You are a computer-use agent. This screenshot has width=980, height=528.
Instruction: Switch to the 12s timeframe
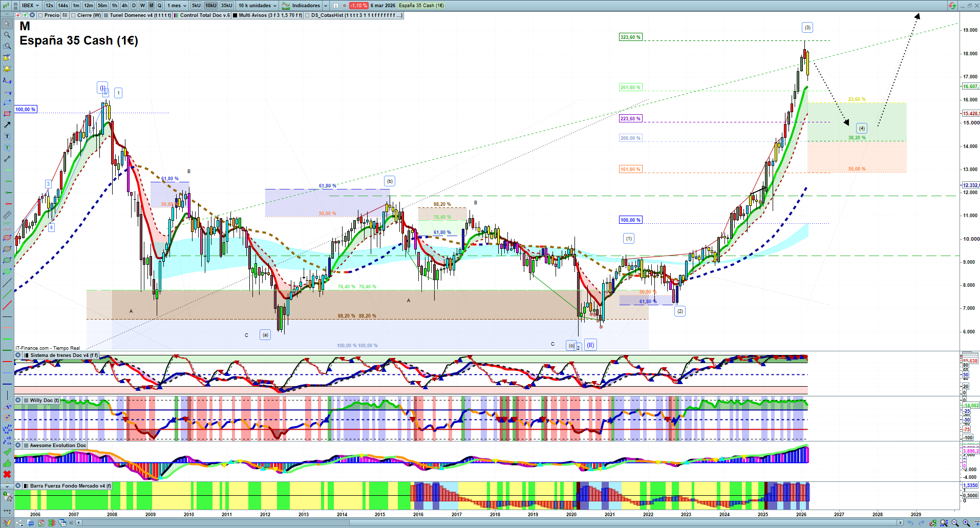click(x=49, y=6)
